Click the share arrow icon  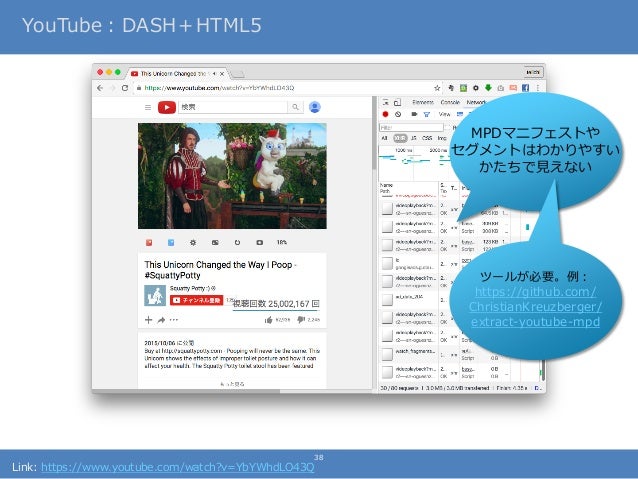point(161,320)
